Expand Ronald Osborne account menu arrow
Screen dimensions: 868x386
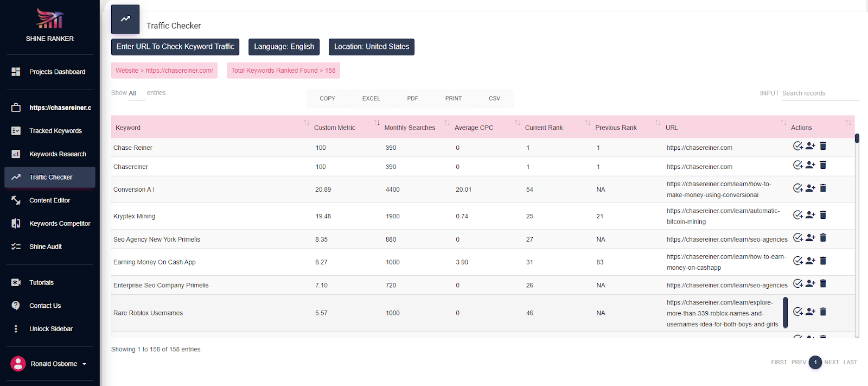[x=84, y=364]
